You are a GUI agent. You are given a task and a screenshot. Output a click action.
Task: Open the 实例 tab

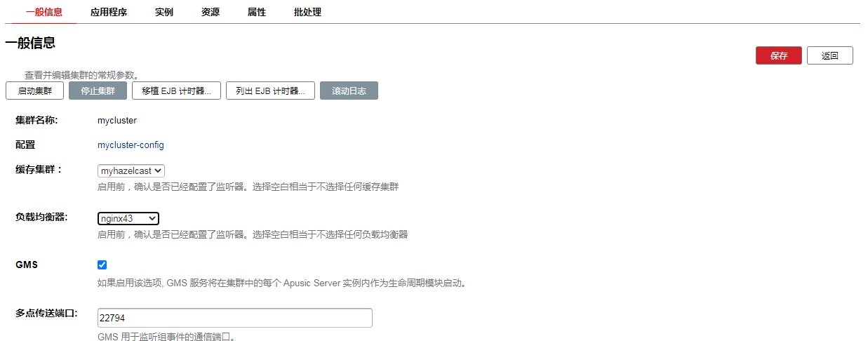pyautogui.click(x=164, y=12)
